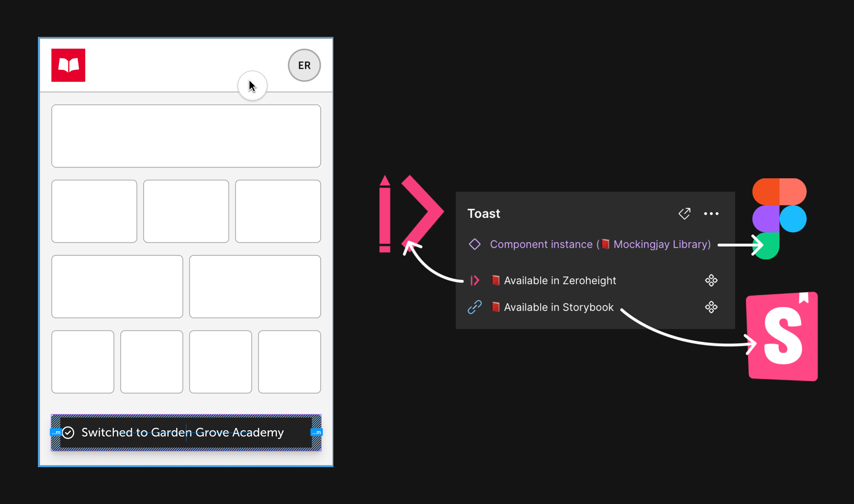Select the wide top placeholder card
Viewport: 854px width, 504px height.
186,136
